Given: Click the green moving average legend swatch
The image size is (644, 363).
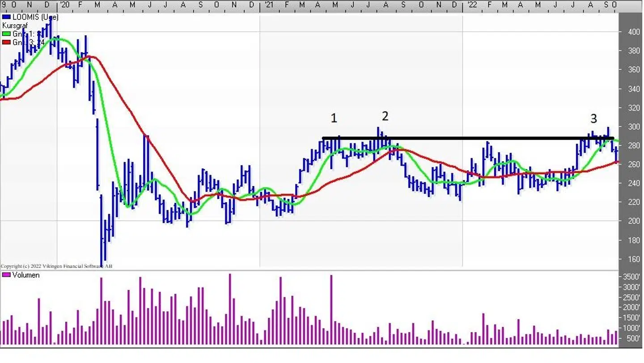Looking at the screenshot, I should (x=6, y=34).
